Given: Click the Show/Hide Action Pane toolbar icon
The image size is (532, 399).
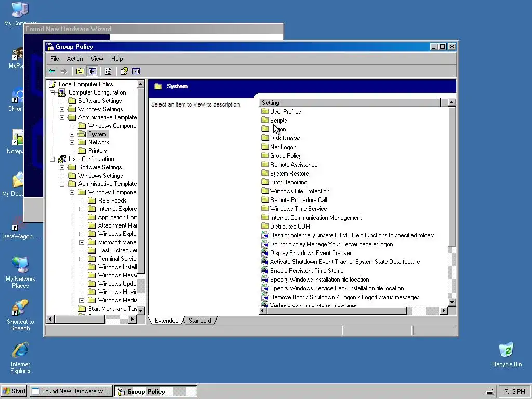Looking at the screenshot, I should pyautogui.click(x=136, y=71).
